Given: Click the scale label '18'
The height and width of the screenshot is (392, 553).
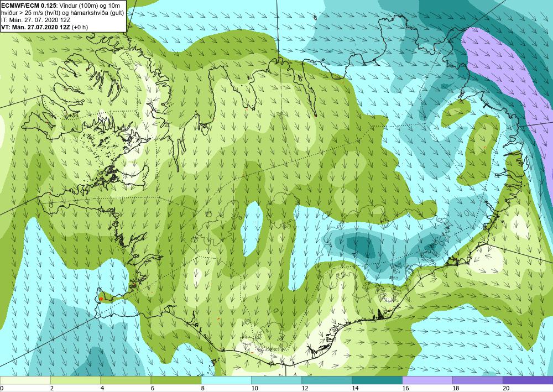Looking at the screenshot, I should point(456,388).
